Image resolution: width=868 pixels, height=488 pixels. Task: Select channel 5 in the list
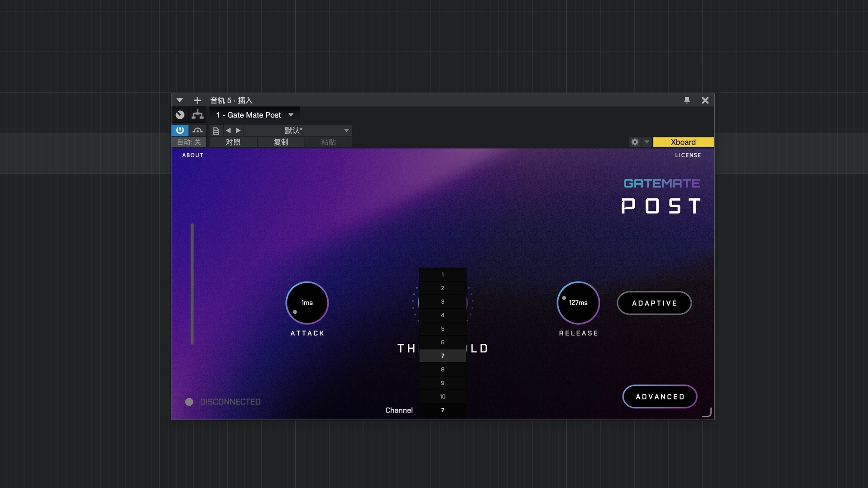click(x=443, y=328)
